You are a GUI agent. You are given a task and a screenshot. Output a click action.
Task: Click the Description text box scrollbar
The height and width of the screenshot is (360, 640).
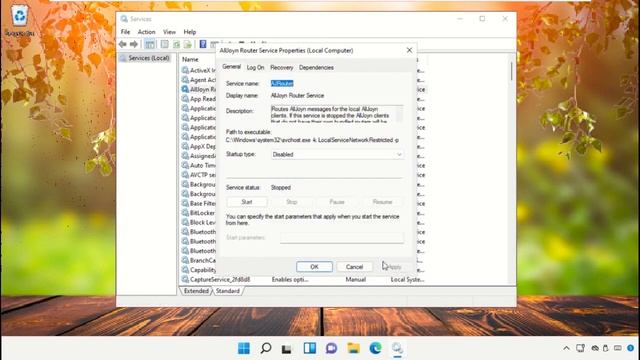coord(400,113)
